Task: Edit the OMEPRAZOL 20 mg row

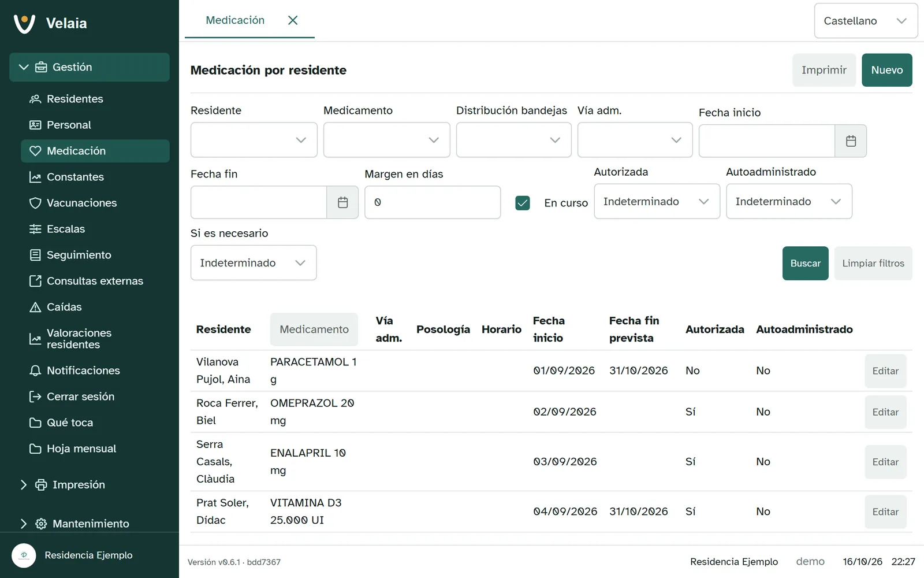Action: click(x=885, y=412)
